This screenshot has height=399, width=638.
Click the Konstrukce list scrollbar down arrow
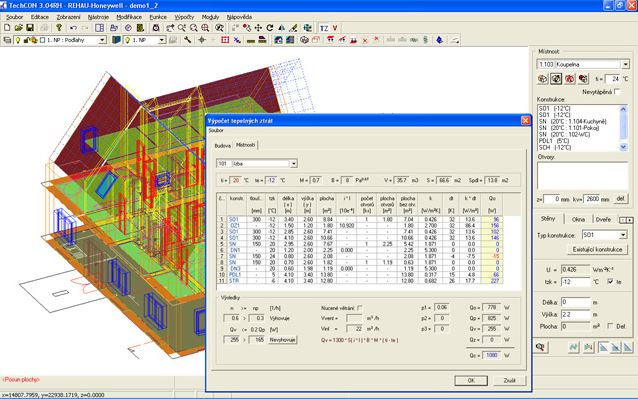click(623, 147)
